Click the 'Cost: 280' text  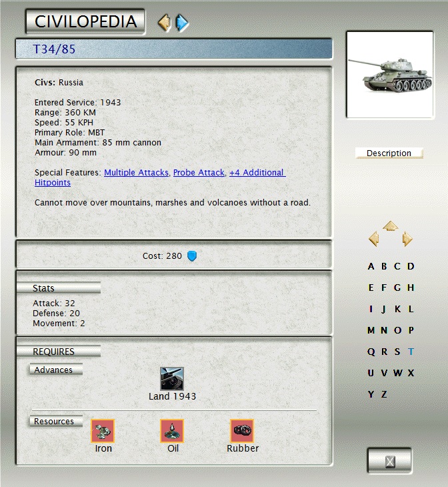(x=162, y=256)
